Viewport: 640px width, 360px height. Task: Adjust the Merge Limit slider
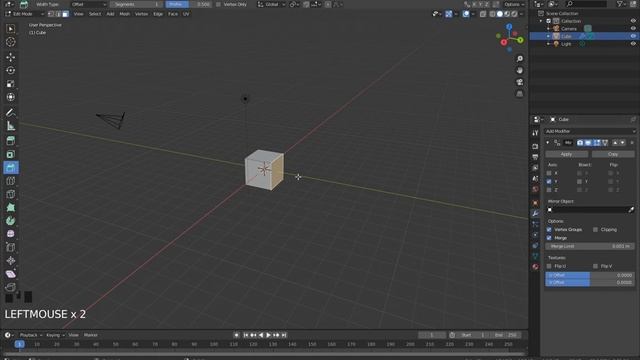(590, 247)
